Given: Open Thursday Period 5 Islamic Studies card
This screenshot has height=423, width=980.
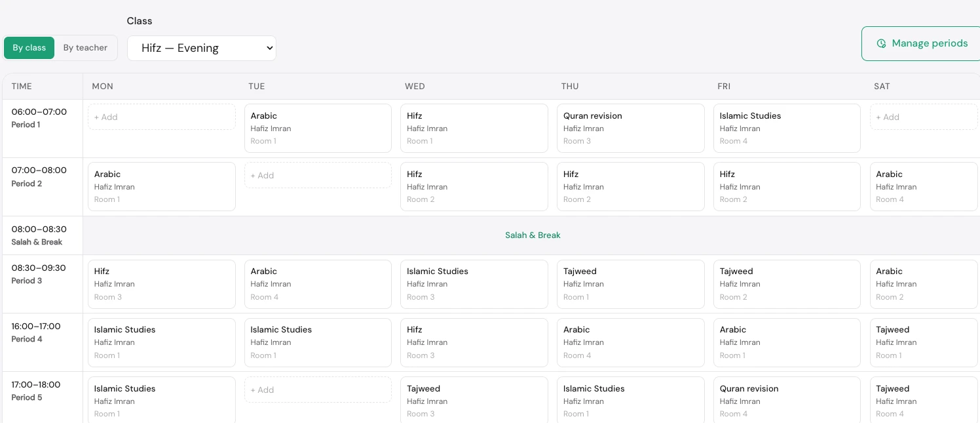Looking at the screenshot, I should click(631, 400).
